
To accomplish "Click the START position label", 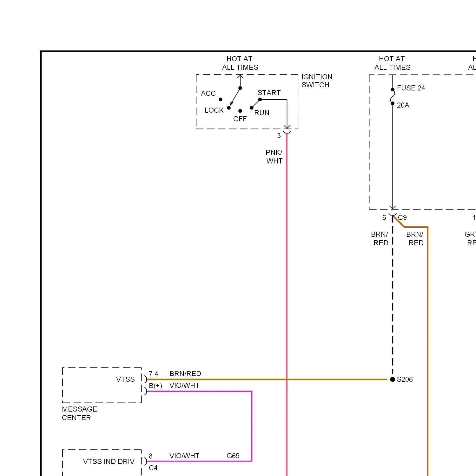I will [x=269, y=93].
